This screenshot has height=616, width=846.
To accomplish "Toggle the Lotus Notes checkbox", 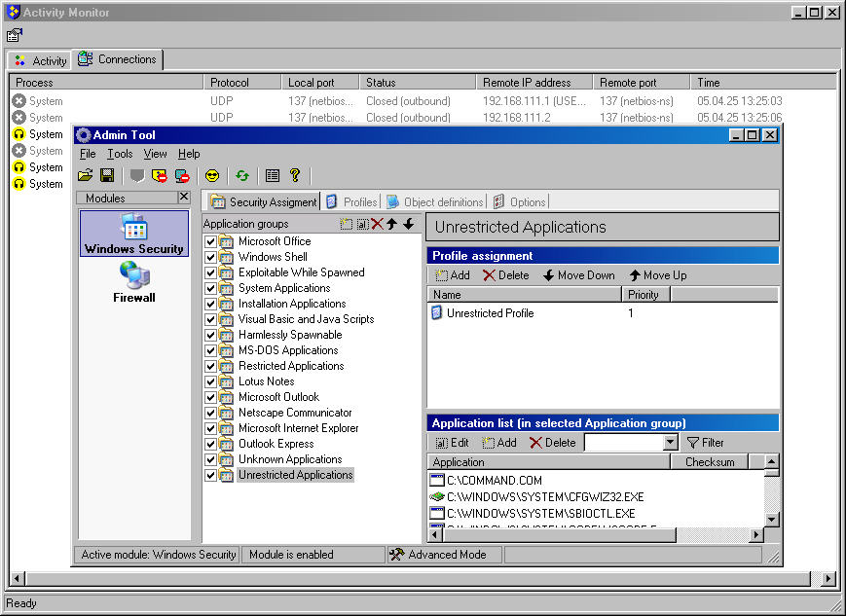I will click(x=210, y=381).
